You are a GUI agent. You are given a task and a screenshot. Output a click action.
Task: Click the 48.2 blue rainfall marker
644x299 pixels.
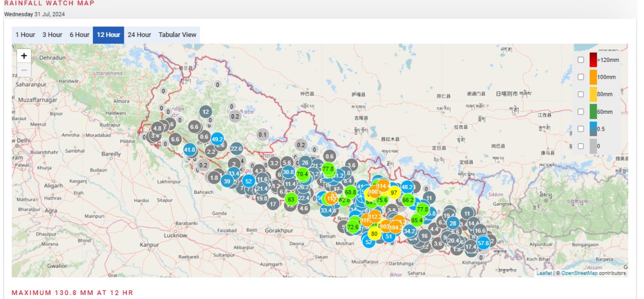(x=407, y=187)
